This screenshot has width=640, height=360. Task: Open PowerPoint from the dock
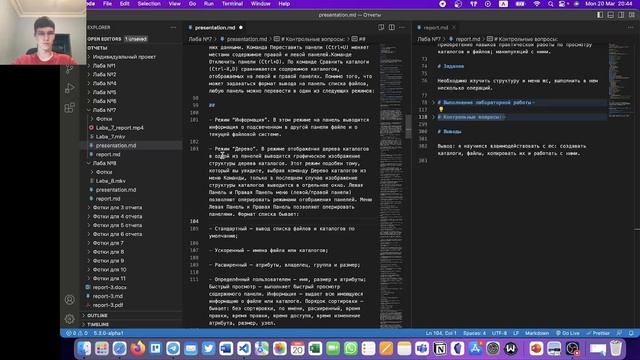click(x=536, y=349)
